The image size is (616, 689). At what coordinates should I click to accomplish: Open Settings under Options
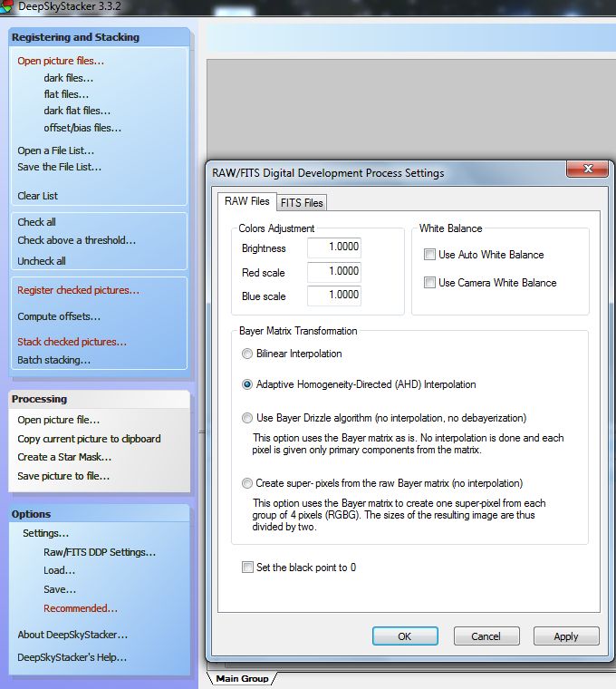pos(45,533)
